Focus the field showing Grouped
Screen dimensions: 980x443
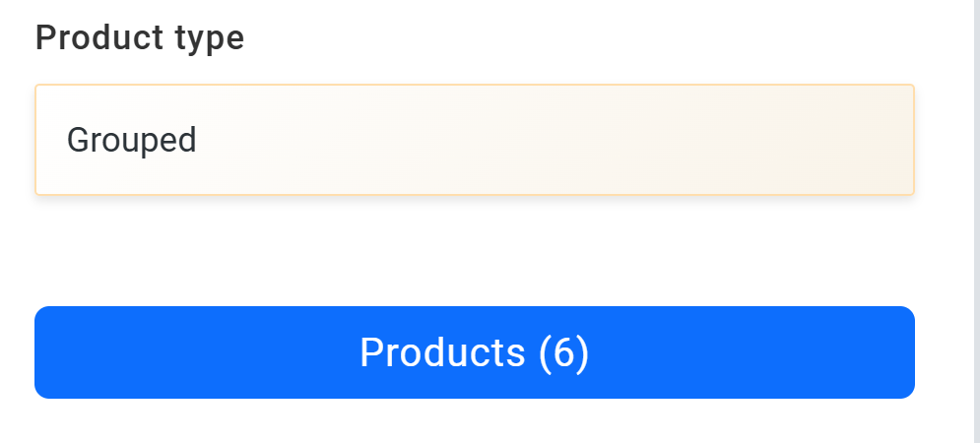coord(475,140)
